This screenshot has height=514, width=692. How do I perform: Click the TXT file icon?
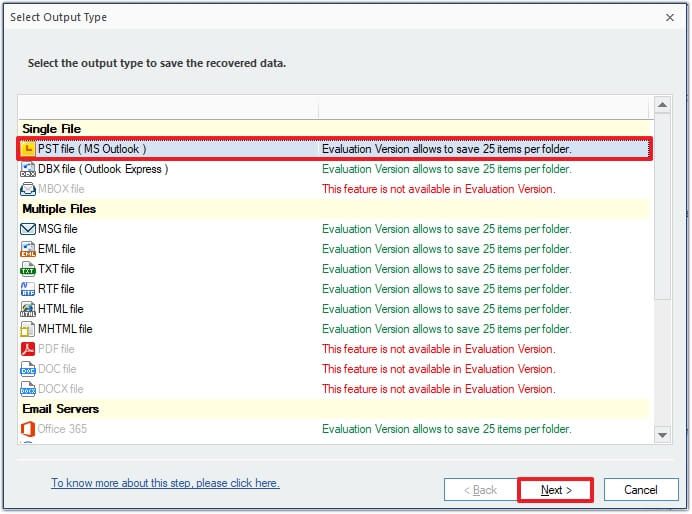tap(28, 269)
